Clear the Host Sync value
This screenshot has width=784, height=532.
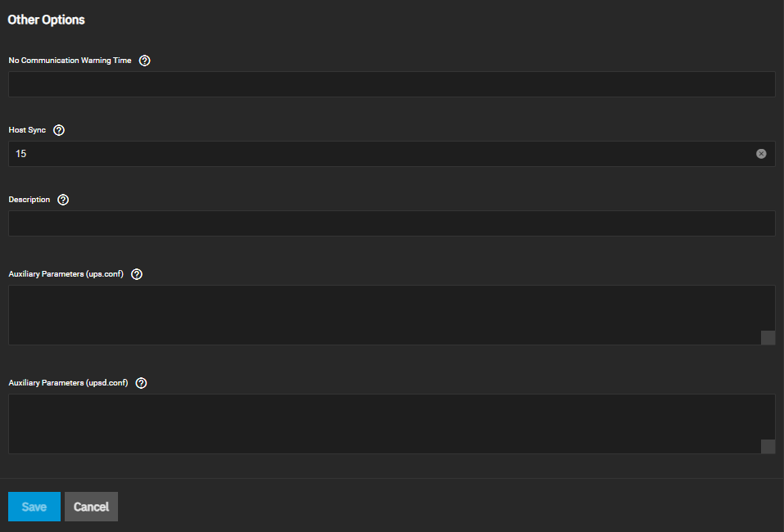pos(761,154)
